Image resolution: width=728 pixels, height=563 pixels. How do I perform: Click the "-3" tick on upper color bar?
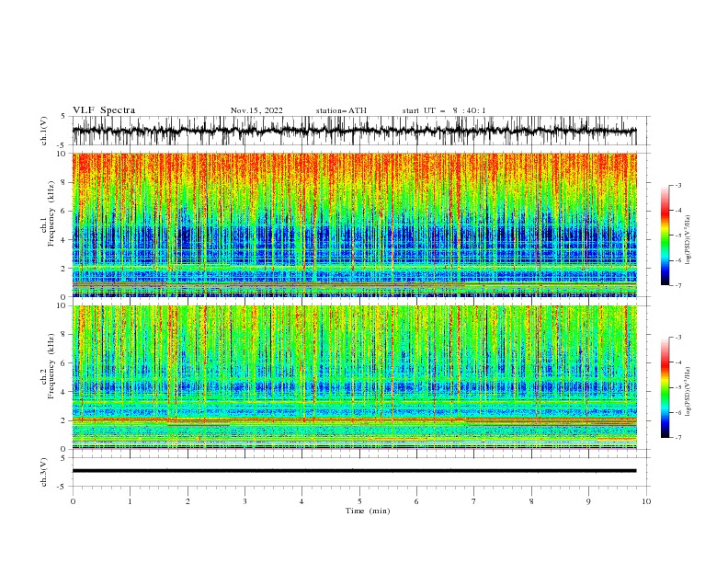[677, 185]
